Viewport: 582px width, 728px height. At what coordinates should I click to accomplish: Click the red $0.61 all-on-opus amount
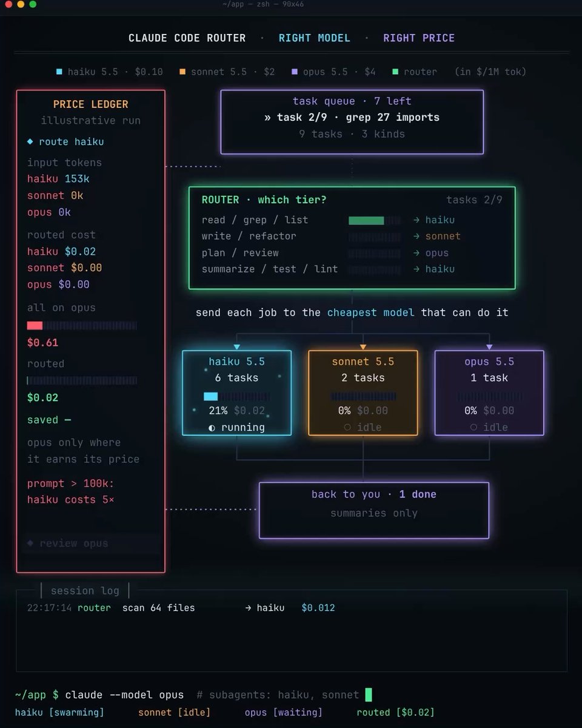(x=42, y=342)
